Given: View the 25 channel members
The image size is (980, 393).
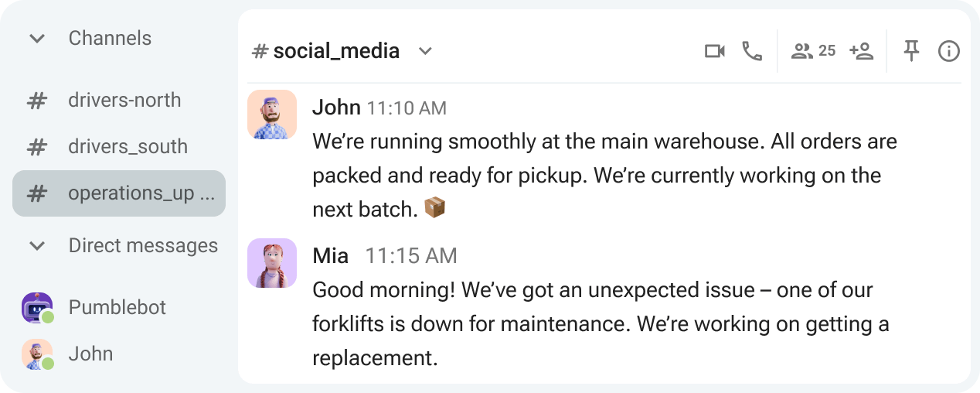Looking at the screenshot, I should [813, 51].
